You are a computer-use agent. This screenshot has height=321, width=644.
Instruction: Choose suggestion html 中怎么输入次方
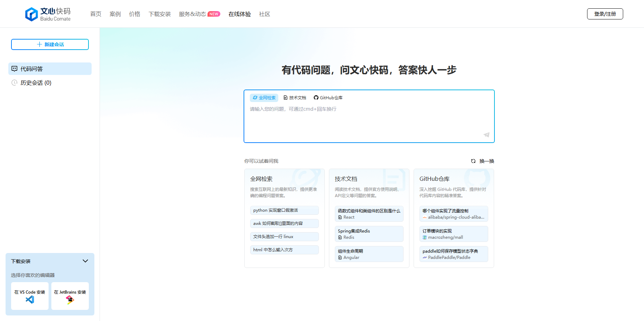[x=285, y=250]
